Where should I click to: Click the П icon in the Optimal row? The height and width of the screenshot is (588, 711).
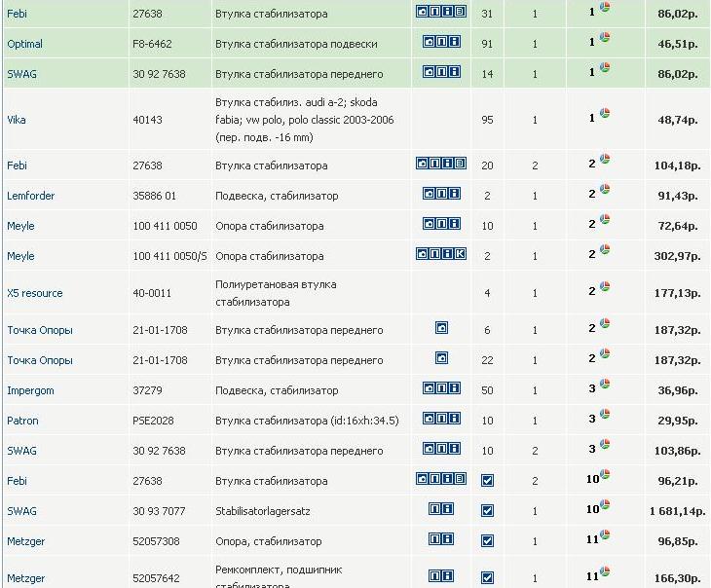pos(441,42)
